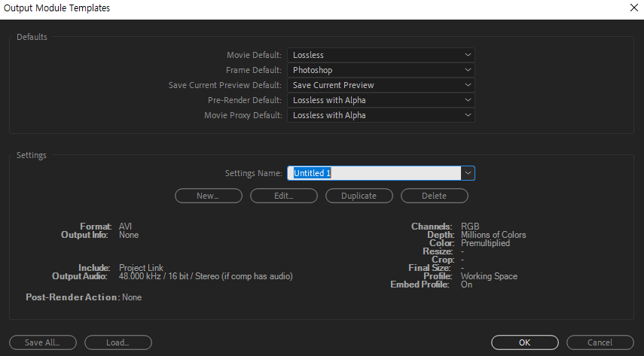Cancel the Output Module Templates dialog
The image size is (644, 356).
coord(600,342)
